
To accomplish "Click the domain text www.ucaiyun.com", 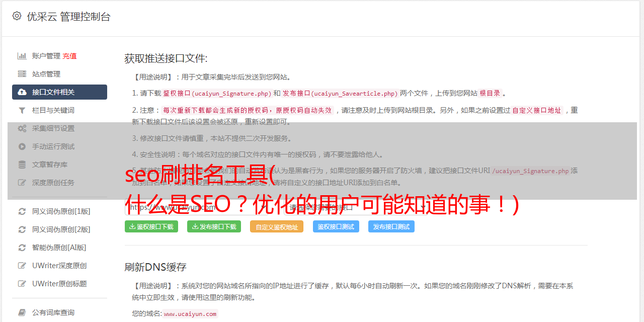I will coord(190,313).
